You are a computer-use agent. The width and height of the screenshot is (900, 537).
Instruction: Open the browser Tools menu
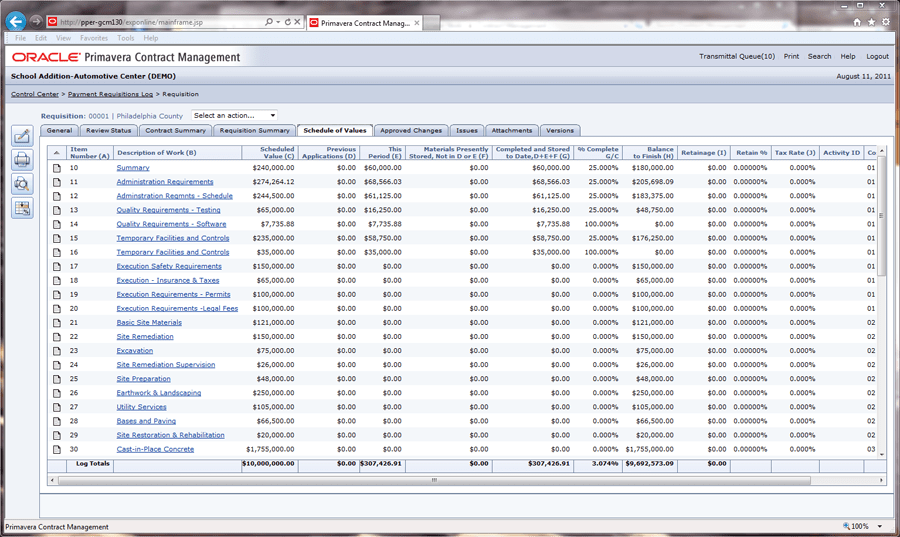click(x=125, y=38)
